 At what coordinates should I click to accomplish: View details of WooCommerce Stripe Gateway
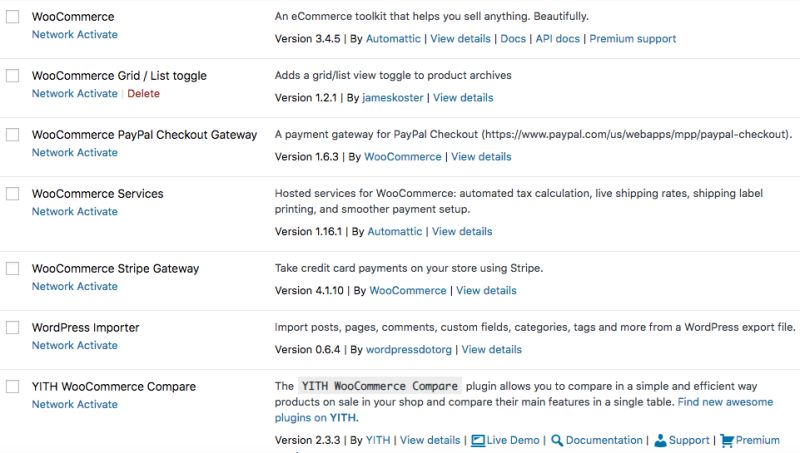tap(486, 291)
